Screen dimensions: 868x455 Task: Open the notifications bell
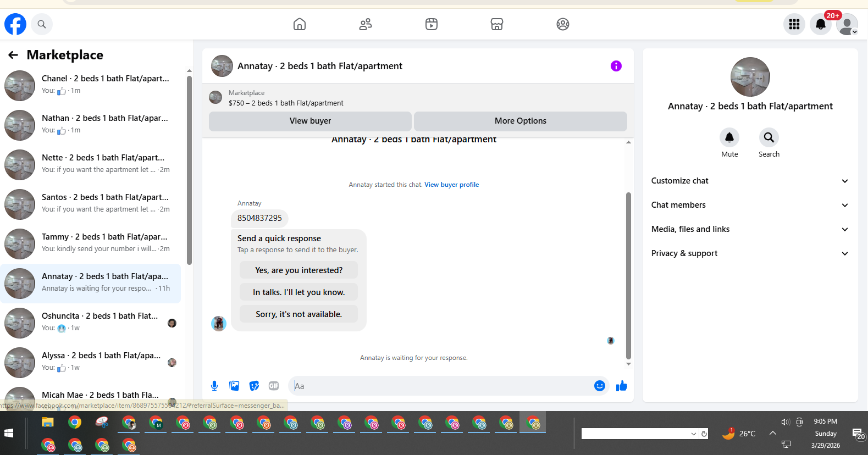coord(821,24)
